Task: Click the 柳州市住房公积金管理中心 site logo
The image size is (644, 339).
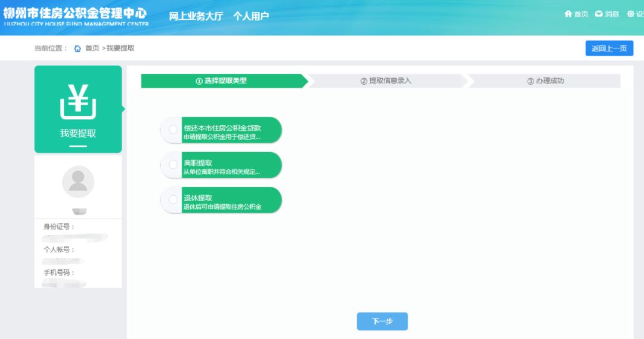Action: point(76,16)
